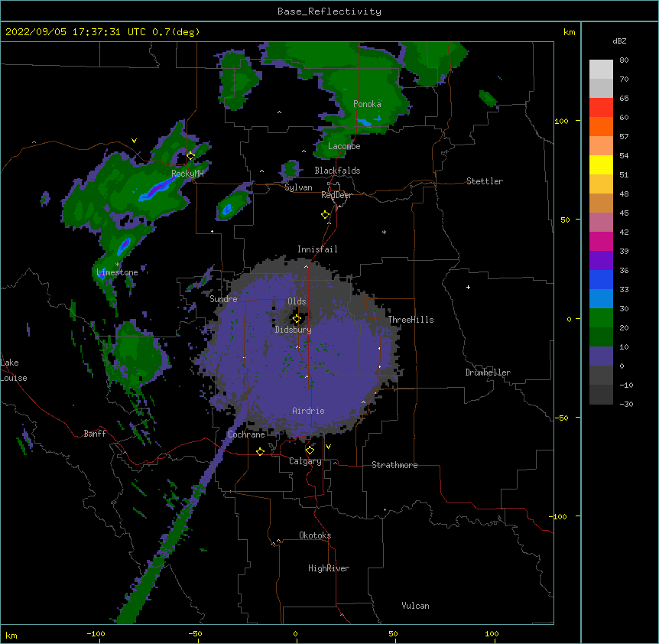Pick the bright yellow 51–54 dBZ legend swatch
This screenshot has width=659, height=644.
[x=601, y=164]
